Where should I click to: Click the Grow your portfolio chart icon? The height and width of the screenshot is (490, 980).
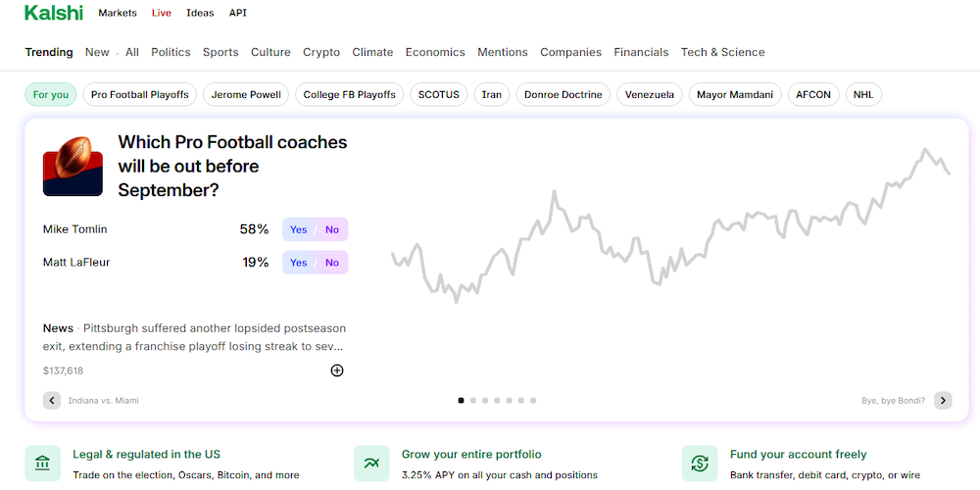tap(372, 464)
